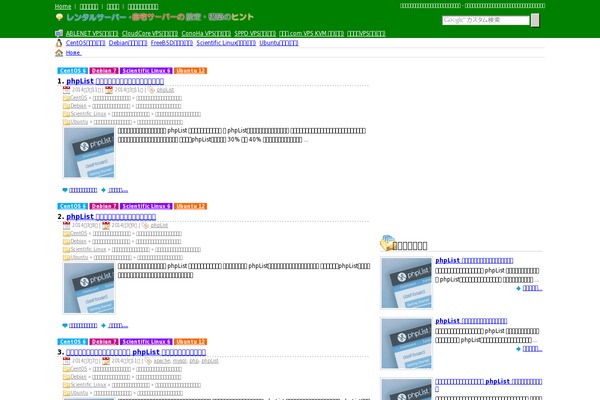This screenshot has height=400, width=600.
Task: Click the Scientific Linux 6 badge above article 3
Action: point(146,342)
